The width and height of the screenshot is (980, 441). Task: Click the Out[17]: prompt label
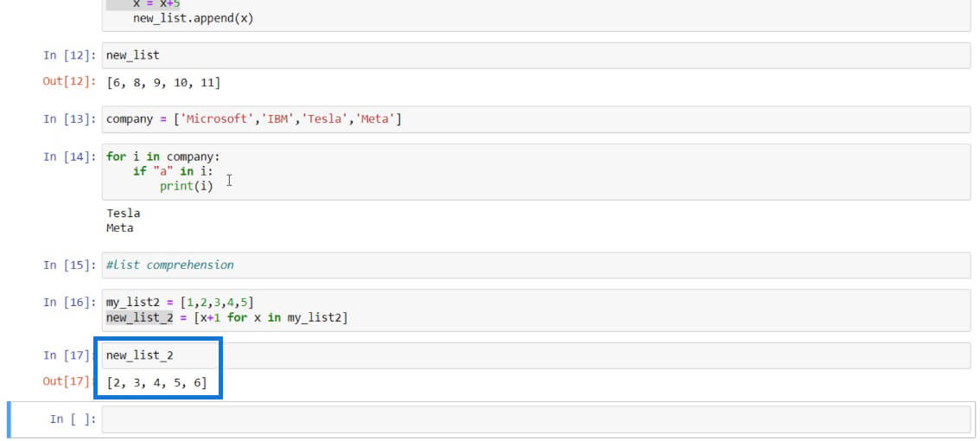(x=67, y=381)
